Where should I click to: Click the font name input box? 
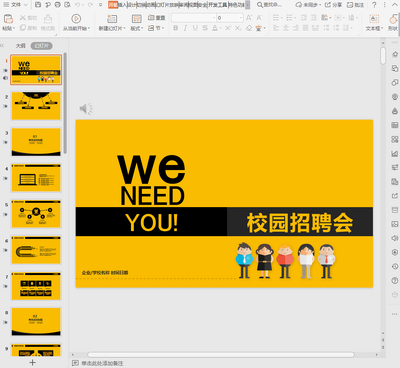click(193, 18)
